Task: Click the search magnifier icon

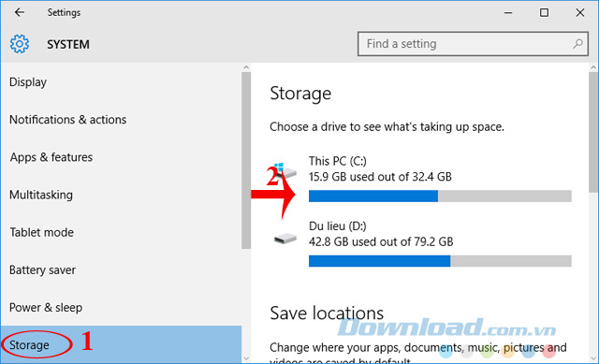Action: pos(577,44)
